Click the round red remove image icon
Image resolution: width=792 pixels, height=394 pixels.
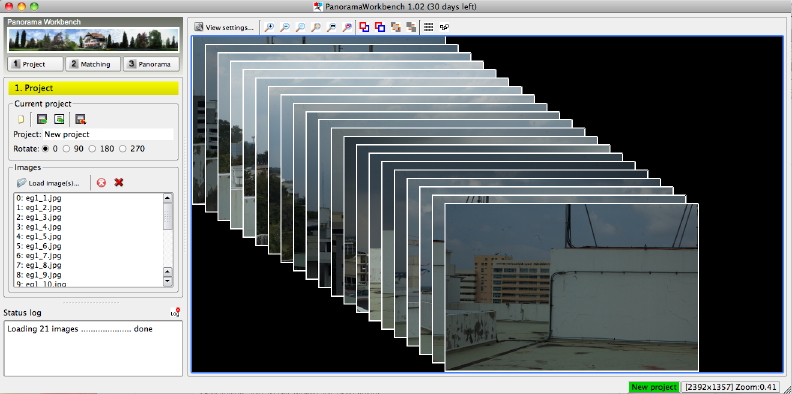pyautogui.click(x=102, y=182)
